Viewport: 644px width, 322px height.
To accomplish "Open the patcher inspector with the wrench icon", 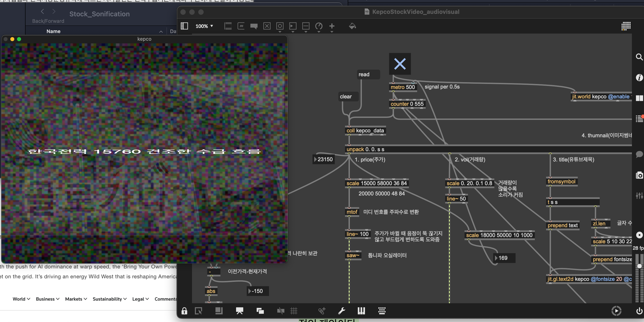I will coord(342,311).
